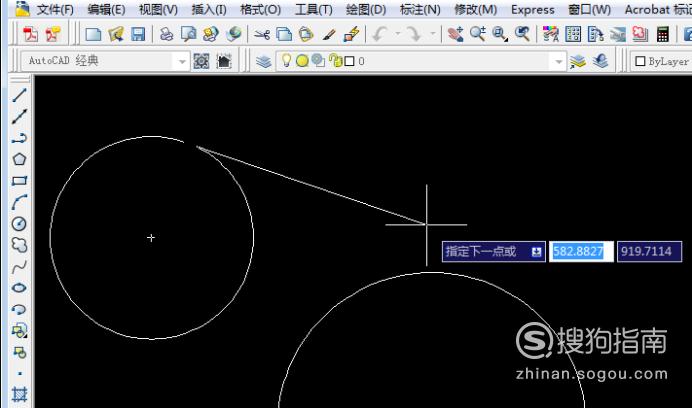Click the Redo arrow
Image resolution: width=692 pixels, height=408 pixels.
point(414,34)
